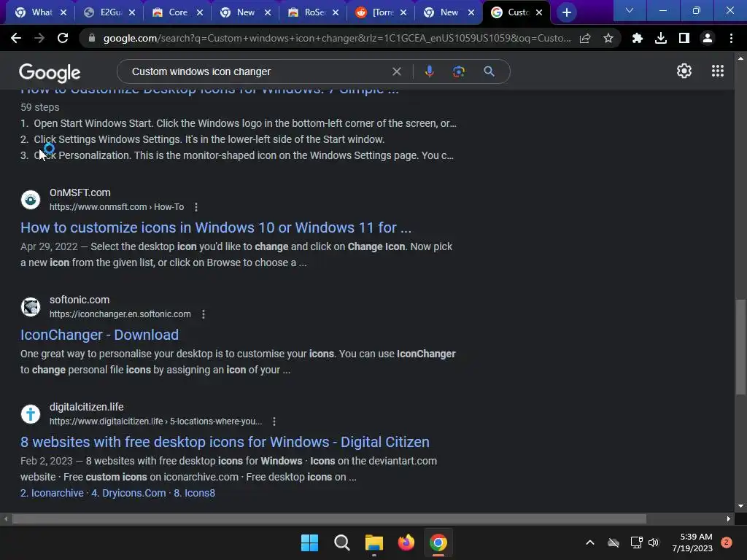Follow the 2. Iconarchive sublink
The image size is (747, 560).
click(52, 493)
